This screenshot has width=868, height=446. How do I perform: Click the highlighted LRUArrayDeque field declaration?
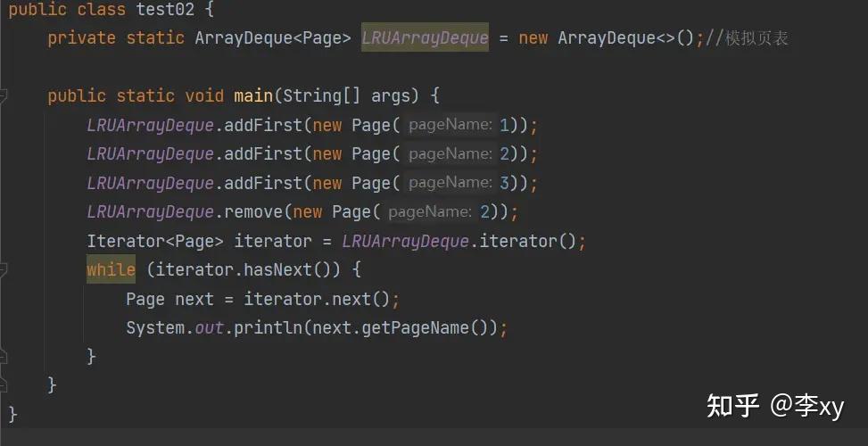426,37
